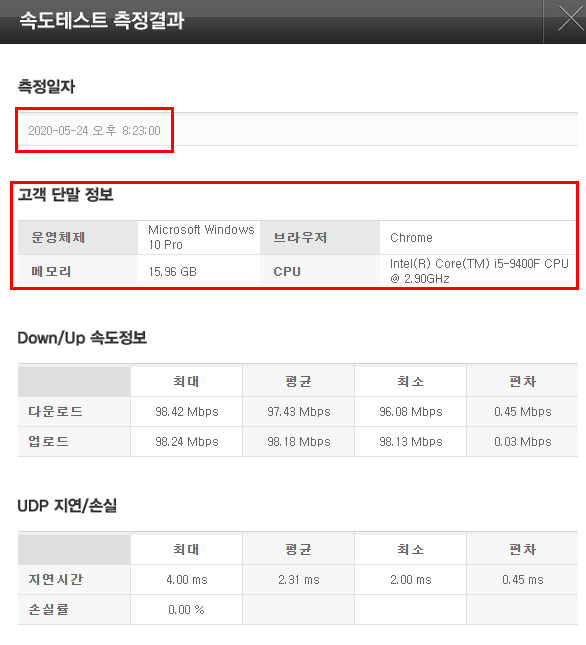Select the 0.00 % loss rate value
The height and width of the screenshot is (645, 586).
click(186, 610)
